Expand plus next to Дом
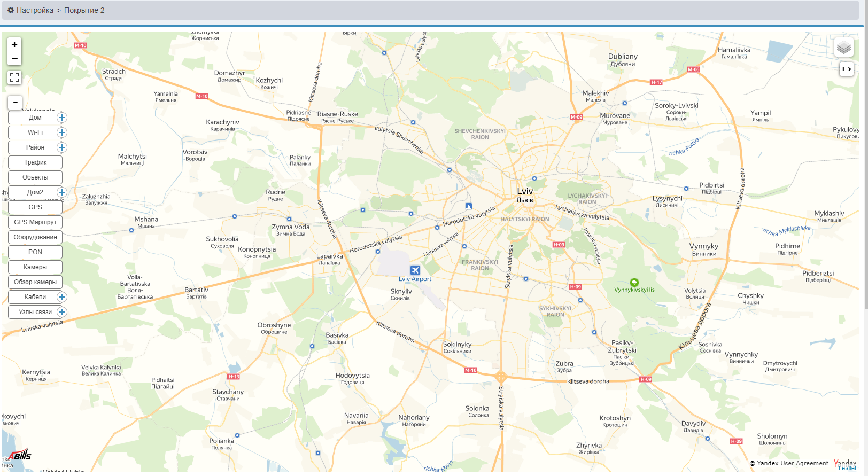The width and height of the screenshot is (868, 476). coord(62,118)
